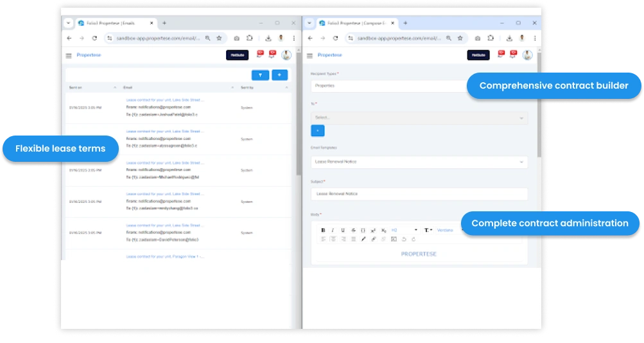The width and height of the screenshot is (644, 343).
Task: Apply superscript in the Body editor
Action: (x=373, y=231)
